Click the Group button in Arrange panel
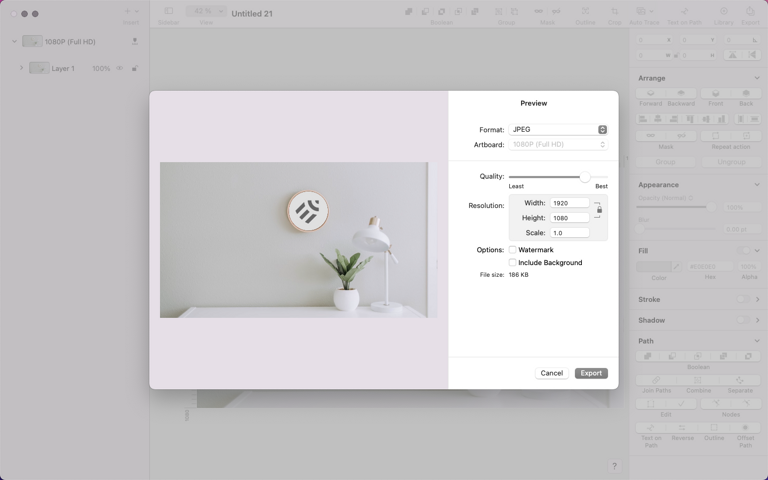Viewport: 768px width, 480px height. tap(665, 162)
